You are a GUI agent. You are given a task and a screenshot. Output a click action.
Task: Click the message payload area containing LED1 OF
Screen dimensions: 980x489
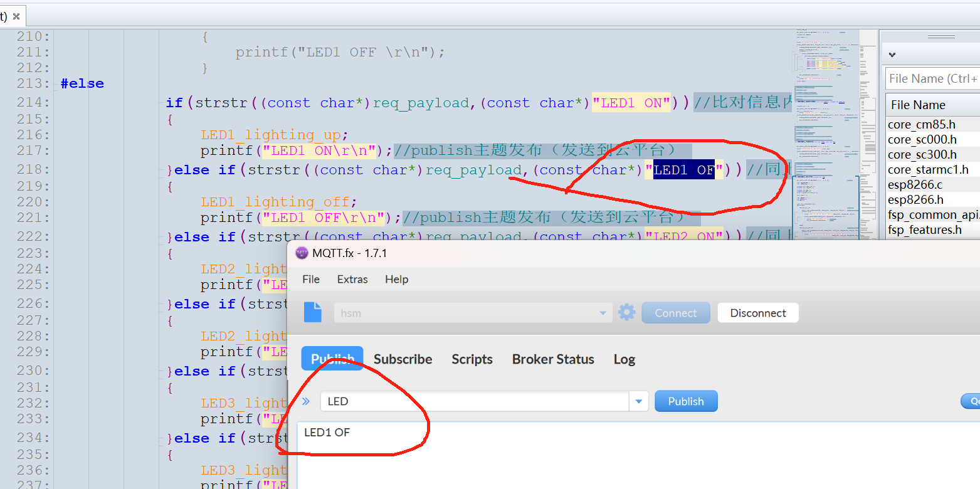pyautogui.click(x=638, y=455)
